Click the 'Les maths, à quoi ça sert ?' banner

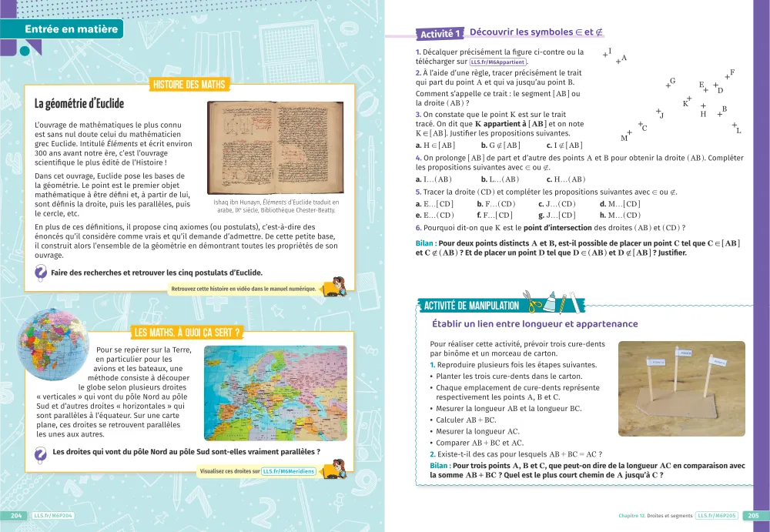pyautogui.click(x=186, y=333)
